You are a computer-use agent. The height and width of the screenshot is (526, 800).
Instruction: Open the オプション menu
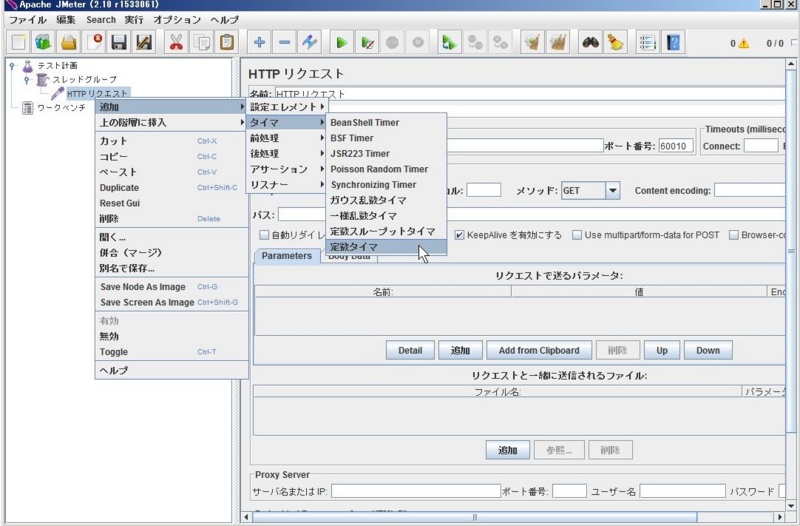177,20
